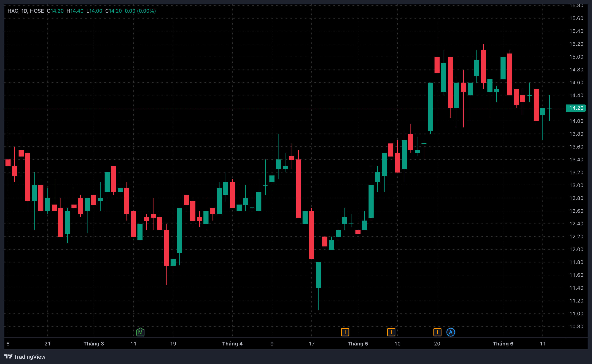Click the orange I marker at date 20
The height and width of the screenshot is (364, 592).
(437, 332)
